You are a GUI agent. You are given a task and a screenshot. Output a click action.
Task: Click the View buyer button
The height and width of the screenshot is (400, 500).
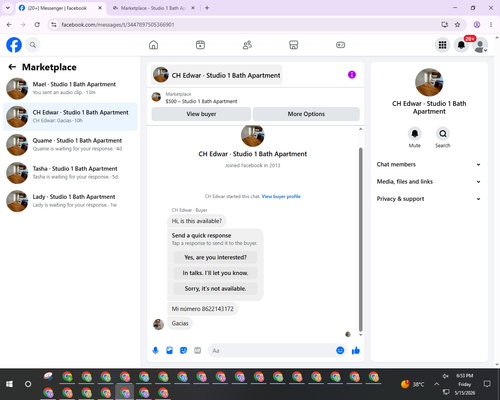pyautogui.click(x=201, y=114)
